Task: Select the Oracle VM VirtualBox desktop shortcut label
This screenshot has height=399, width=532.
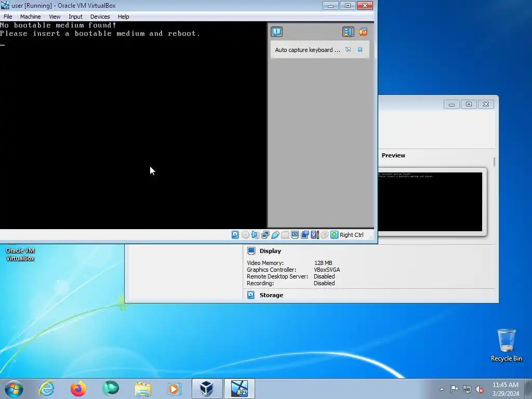Action: coord(20,254)
